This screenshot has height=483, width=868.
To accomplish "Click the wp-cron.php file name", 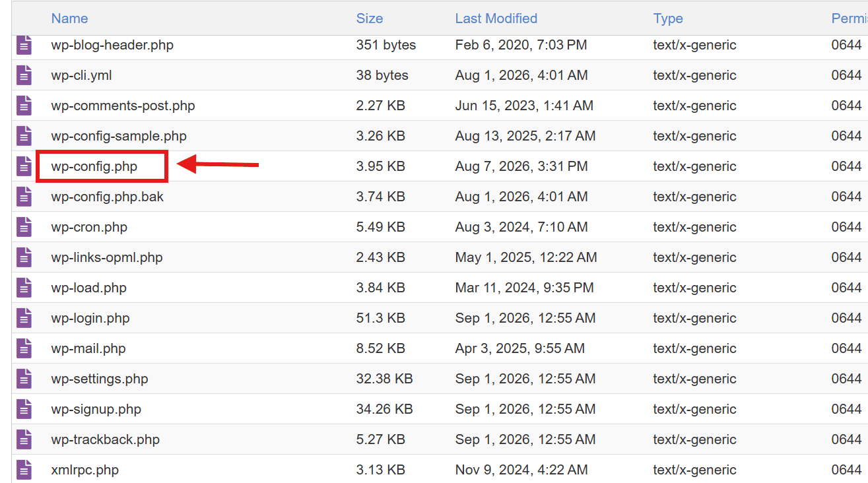I will click(x=89, y=227).
